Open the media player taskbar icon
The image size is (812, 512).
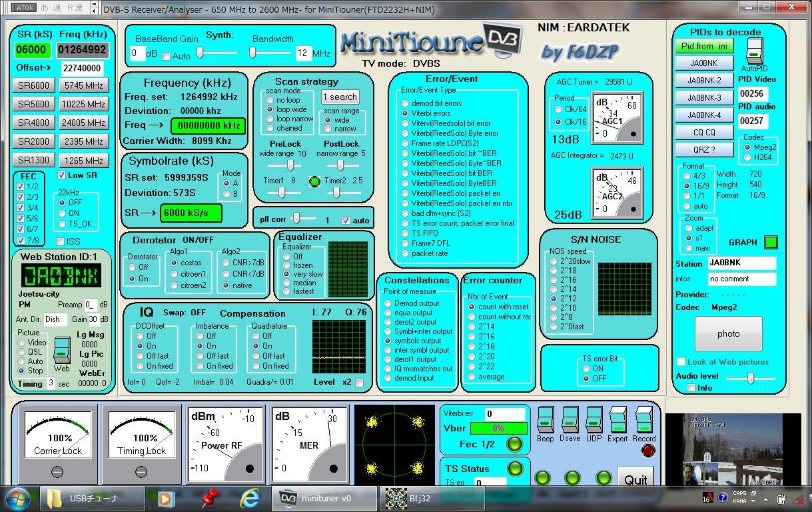[166, 499]
